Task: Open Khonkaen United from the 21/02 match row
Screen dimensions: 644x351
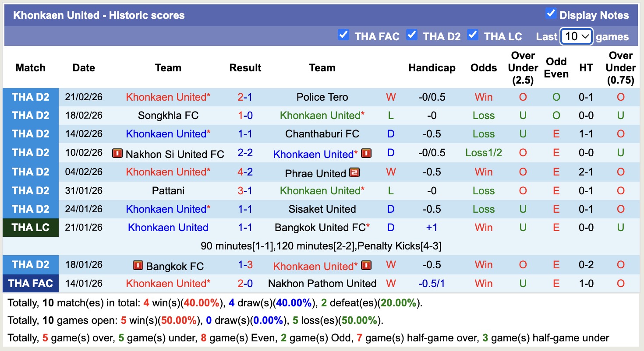Action: 168,97
